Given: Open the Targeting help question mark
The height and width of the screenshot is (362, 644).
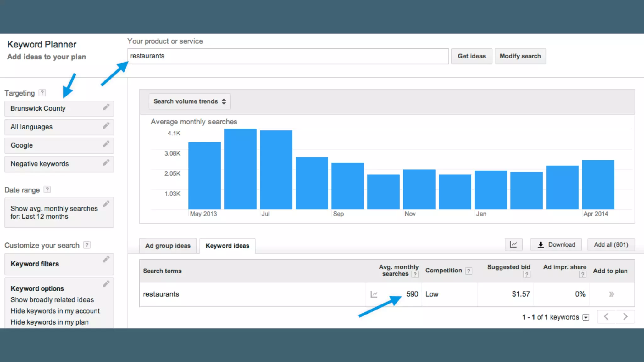Looking at the screenshot, I should click(x=42, y=93).
